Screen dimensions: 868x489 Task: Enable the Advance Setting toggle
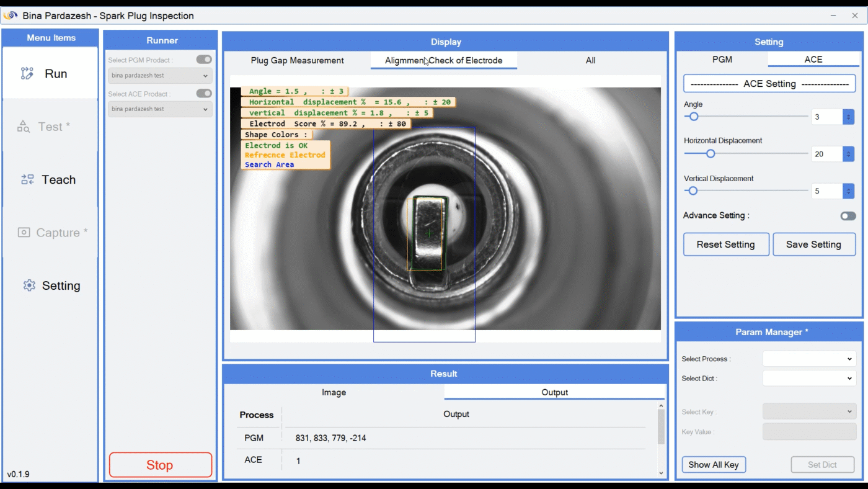pos(848,216)
